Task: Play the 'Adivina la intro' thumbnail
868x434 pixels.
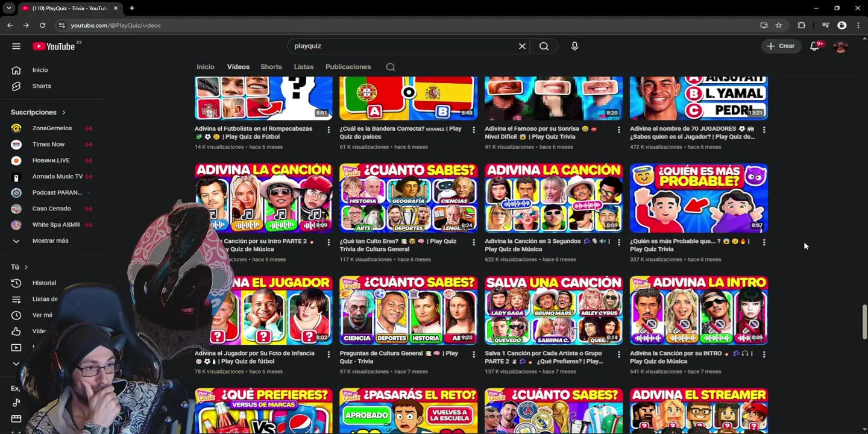Action: 699,310
